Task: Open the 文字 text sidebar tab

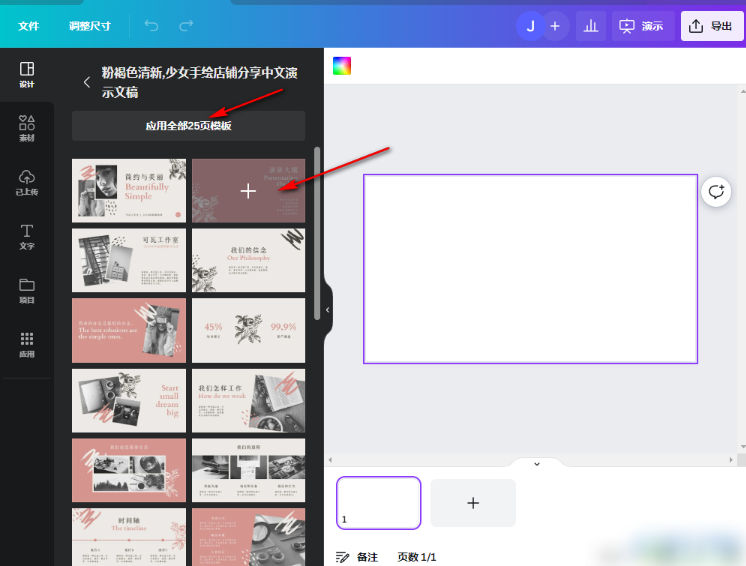Action: tap(27, 236)
